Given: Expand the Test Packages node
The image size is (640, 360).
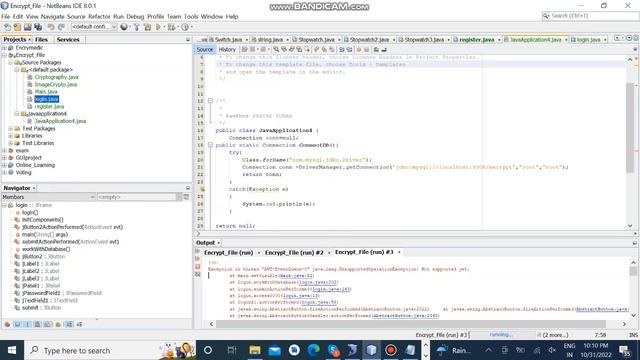Looking at the screenshot, I should (x=11, y=129).
